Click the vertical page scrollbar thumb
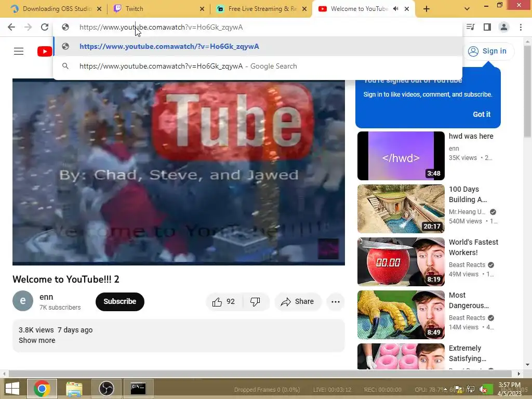The height and width of the screenshot is (399, 532). click(x=527, y=91)
